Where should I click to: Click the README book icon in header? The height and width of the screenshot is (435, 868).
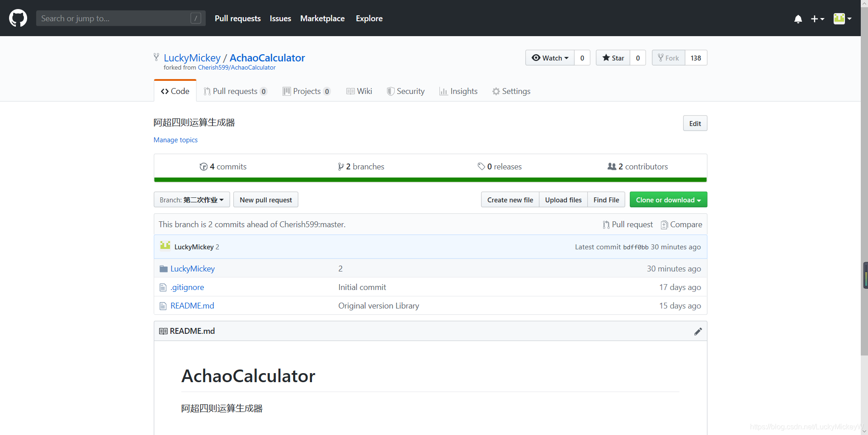(163, 331)
